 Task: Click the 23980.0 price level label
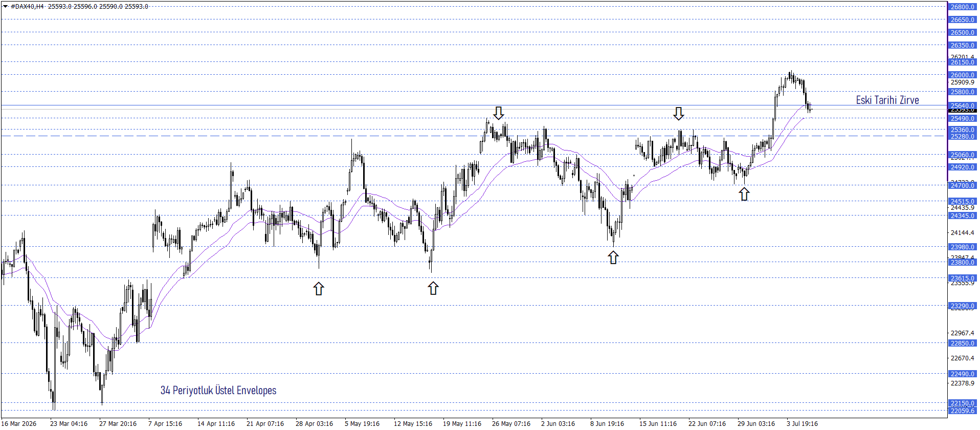tap(962, 247)
